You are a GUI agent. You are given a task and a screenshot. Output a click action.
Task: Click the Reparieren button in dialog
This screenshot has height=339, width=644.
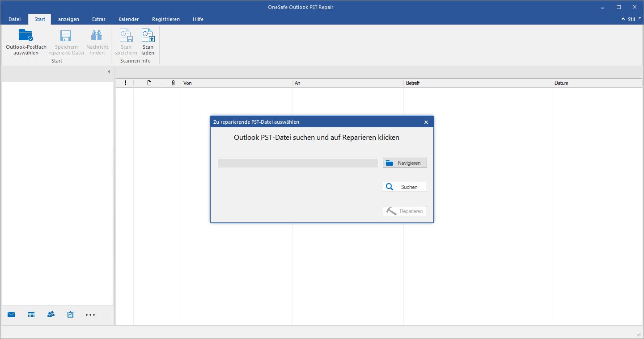point(405,211)
